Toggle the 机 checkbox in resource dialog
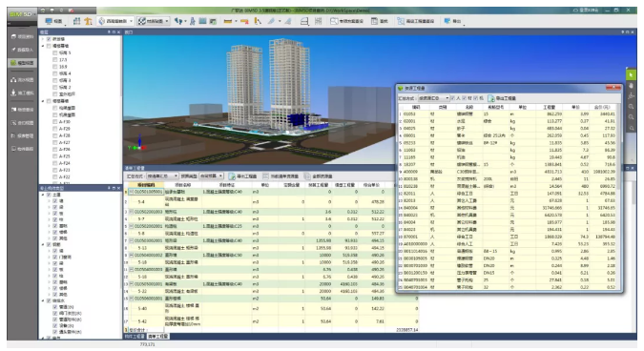Viewport: 644px width, 351px height. click(x=476, y=98)
